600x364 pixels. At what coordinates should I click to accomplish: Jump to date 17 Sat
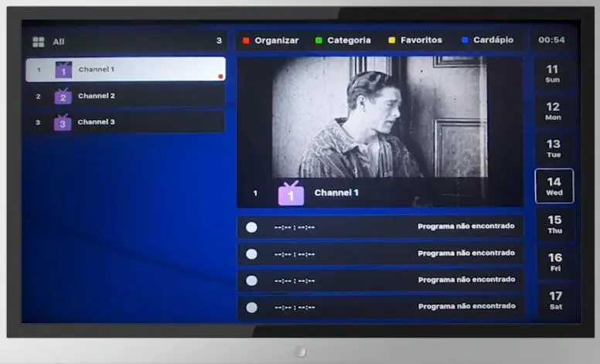tap(554, 300)
